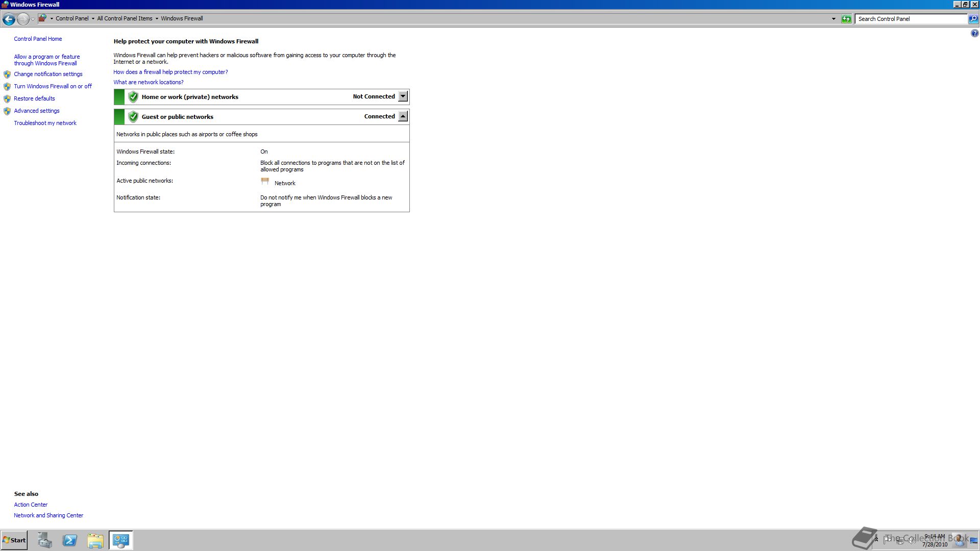This screenshot has height=551, width=980.
Task: Click the Network name under active networks
Action: pos(285,183)
